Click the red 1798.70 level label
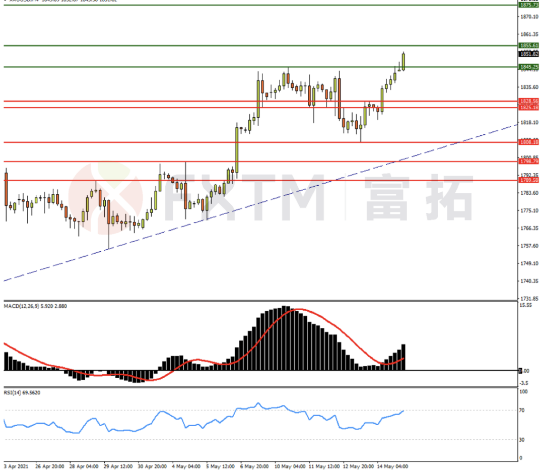This screenshot has height=476, width=542. [529, 161]
